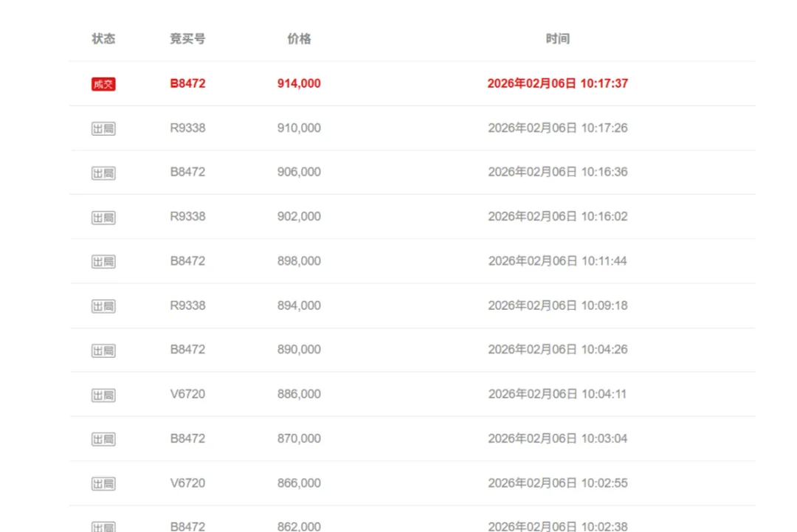This screenshot has height=532, width=797.
Task: Click 出局 badge beside price 898,000
Action: click(x=103, y=262)
